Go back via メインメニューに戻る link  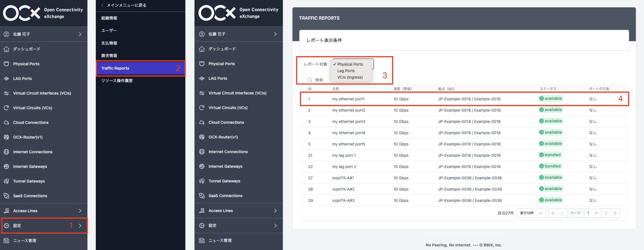[x=124, y=5]
